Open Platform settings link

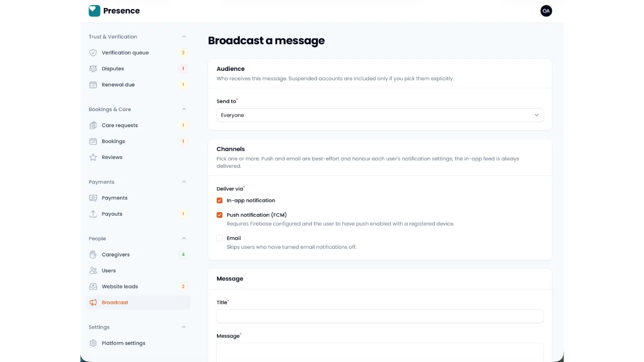(x=138, y=343)
